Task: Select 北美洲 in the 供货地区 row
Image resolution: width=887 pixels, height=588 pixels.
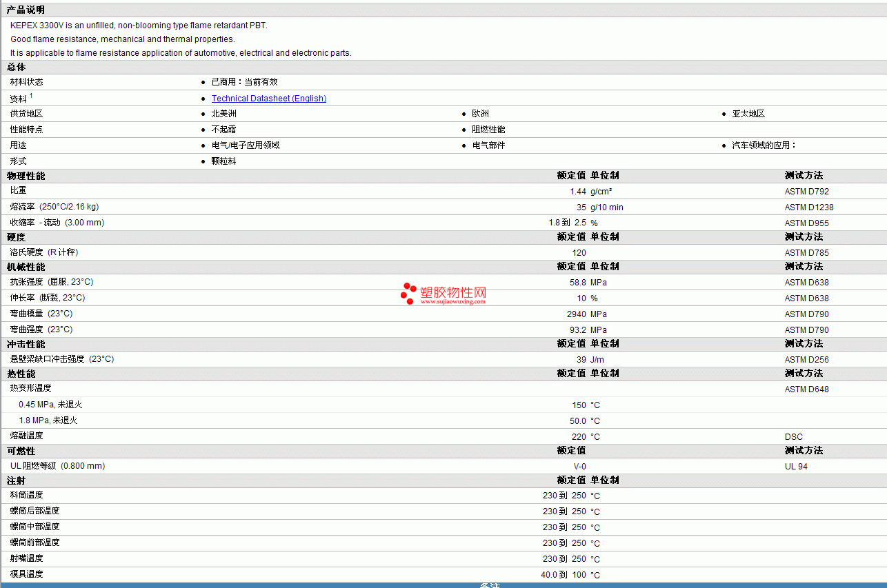Action: [x=223, y=114]
